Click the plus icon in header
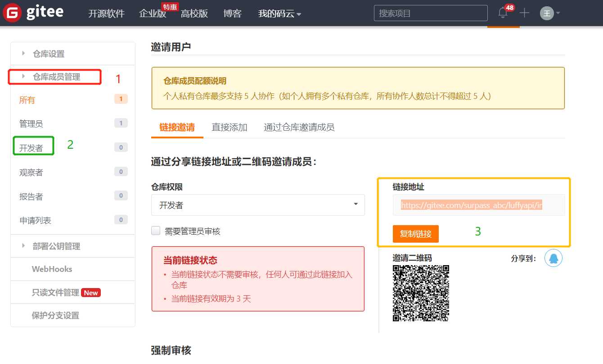 (x=524, y=13)
